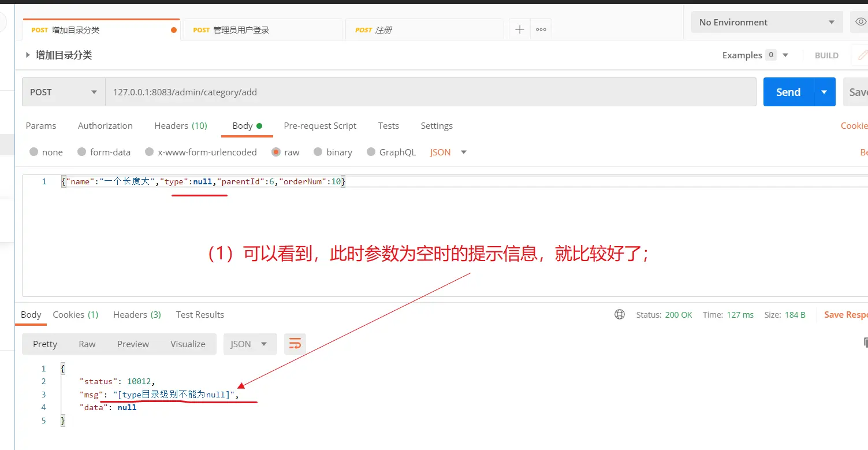Switch response view to Raw

[87, 344]
